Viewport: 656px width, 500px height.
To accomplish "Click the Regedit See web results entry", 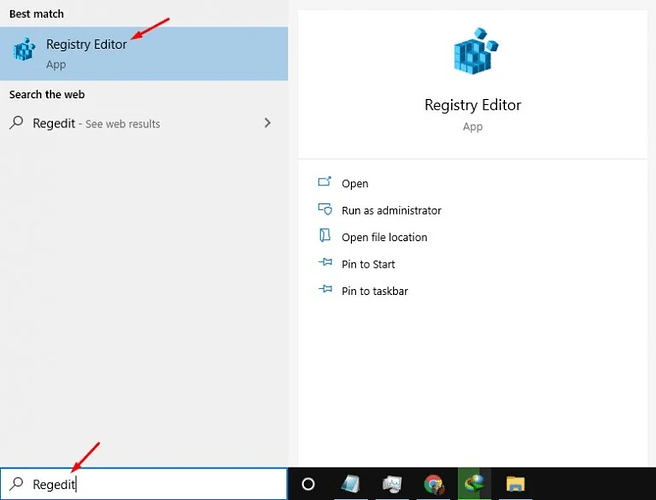I will [x=144, y=123].
